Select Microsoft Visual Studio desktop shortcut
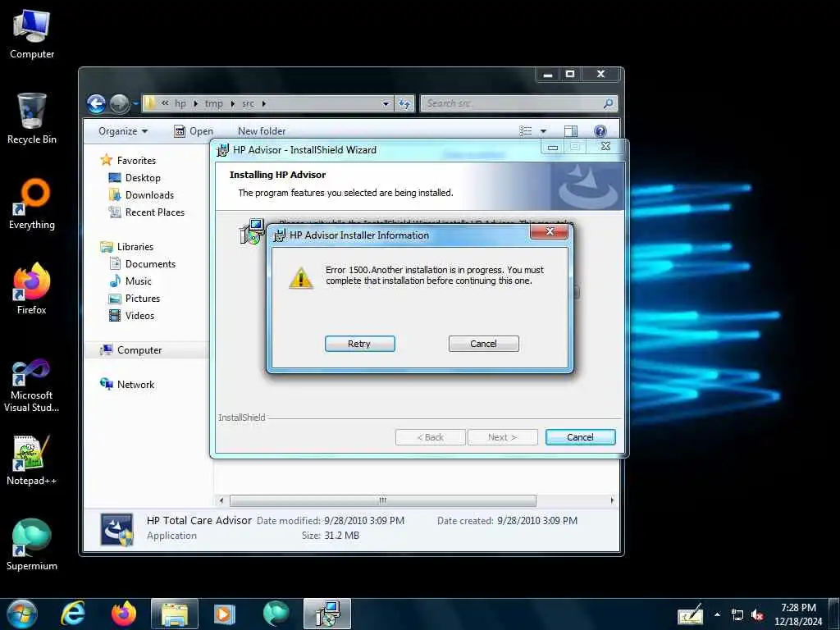 32,386
